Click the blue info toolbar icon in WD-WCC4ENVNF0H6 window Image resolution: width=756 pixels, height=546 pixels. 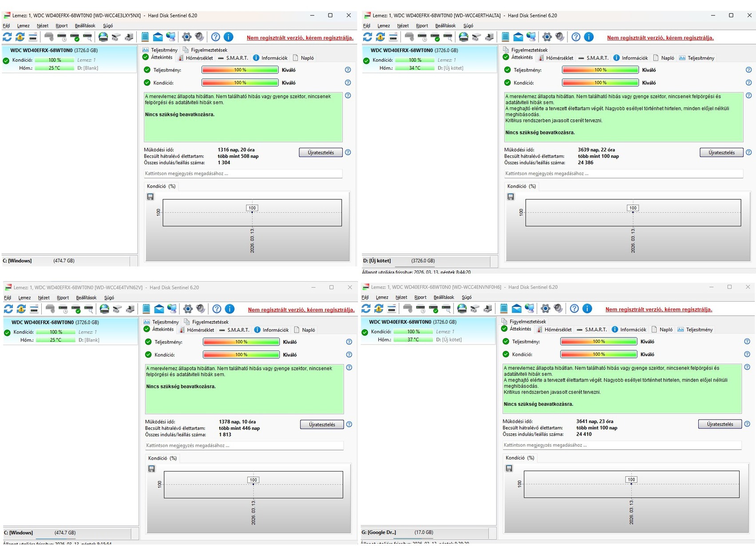coord(587,308)
